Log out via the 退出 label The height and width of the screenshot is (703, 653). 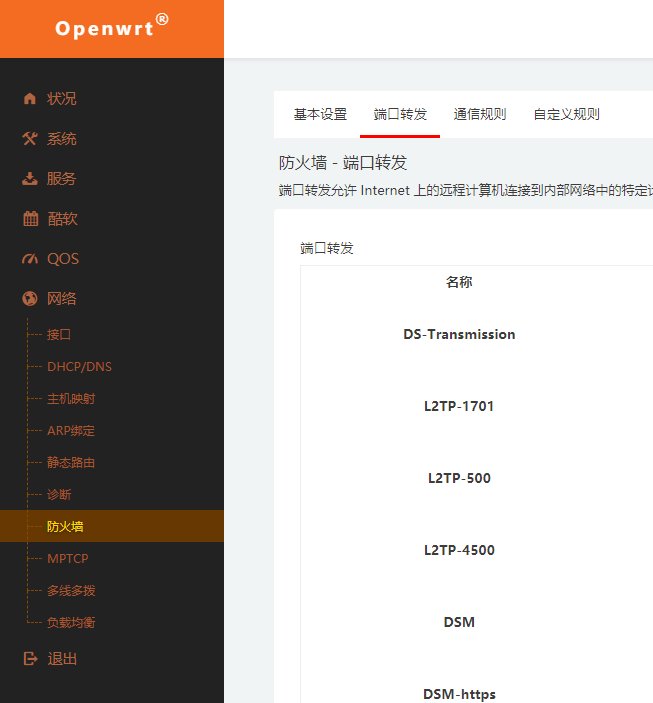pos(62,659)
